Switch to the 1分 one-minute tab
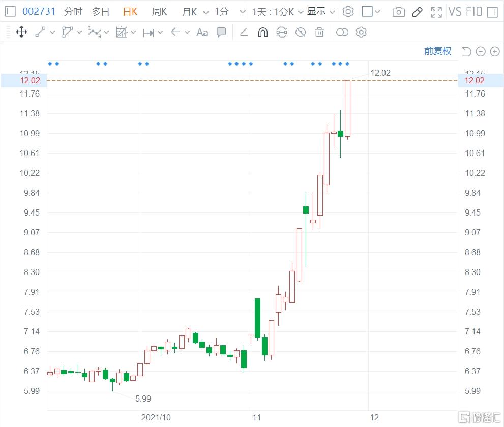 click(221, 12)
